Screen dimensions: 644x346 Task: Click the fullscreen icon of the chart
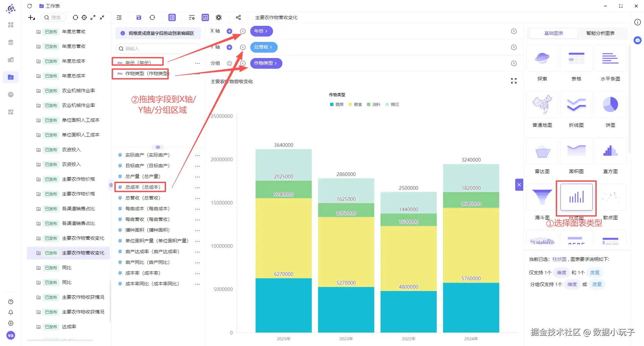point(514,81)
